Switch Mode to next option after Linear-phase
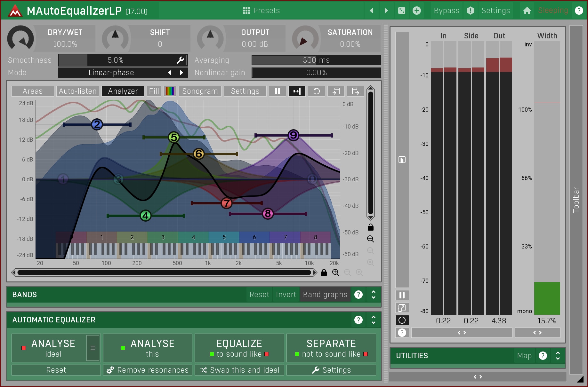This screenshot has width=588, height=387. point(181,73)
